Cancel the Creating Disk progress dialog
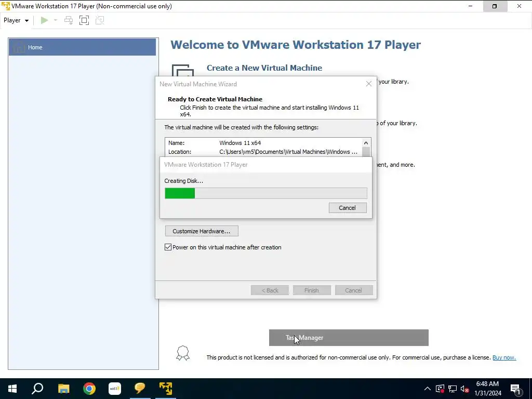Image resolution: width=532 pixels, height=399 pixels. [348, 208]
